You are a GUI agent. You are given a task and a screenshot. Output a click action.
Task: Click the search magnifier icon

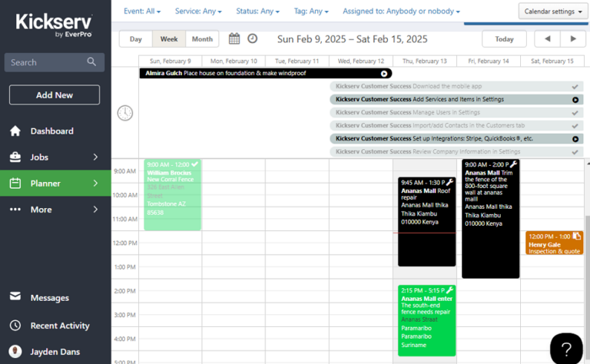[91, 61]
